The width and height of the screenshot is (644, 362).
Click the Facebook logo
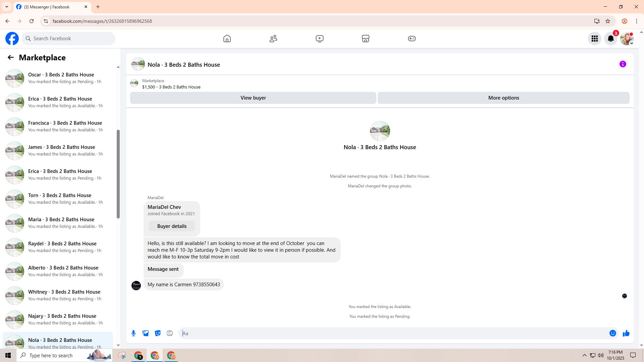click(12, 39)
